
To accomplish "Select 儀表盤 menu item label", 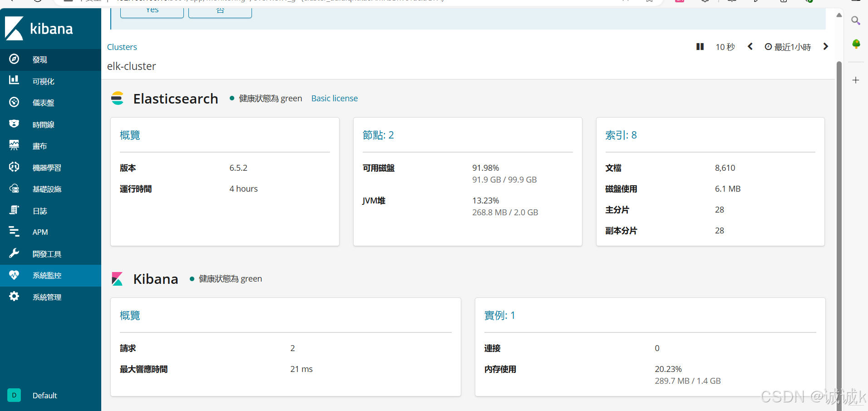I will (44, 103).
